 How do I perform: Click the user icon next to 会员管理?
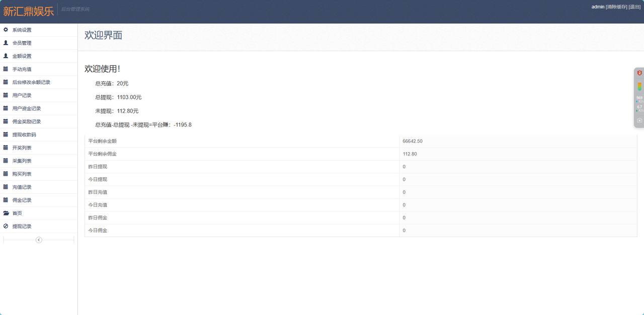coord(6,43)
